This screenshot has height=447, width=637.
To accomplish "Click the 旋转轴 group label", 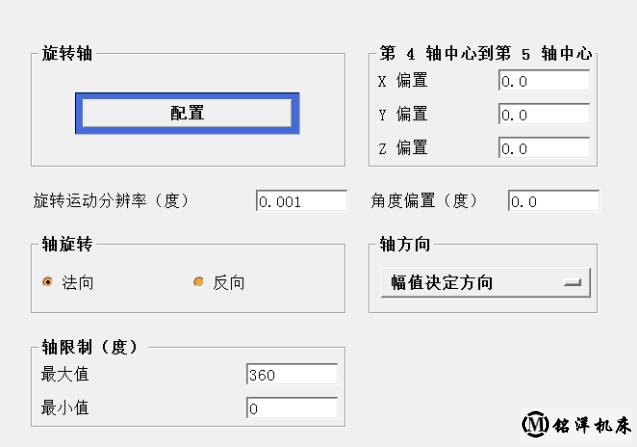I will 67,54.
